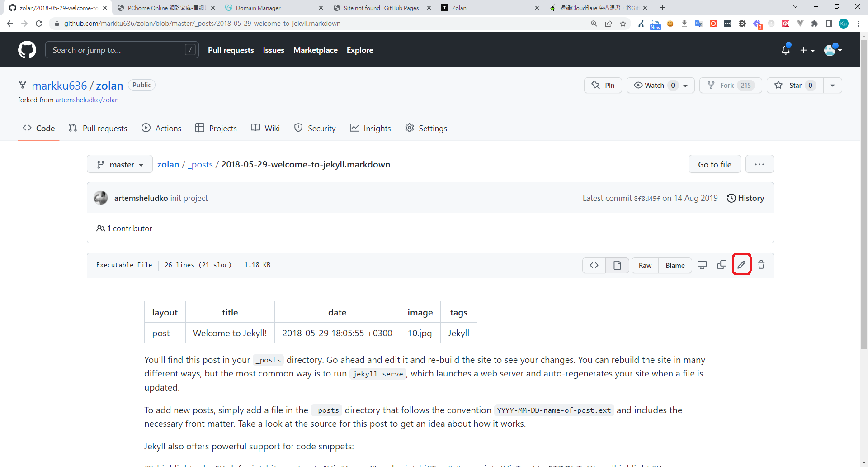
Task: Open the Watch notifications dropdown
Action: click(x=660, y=86)
